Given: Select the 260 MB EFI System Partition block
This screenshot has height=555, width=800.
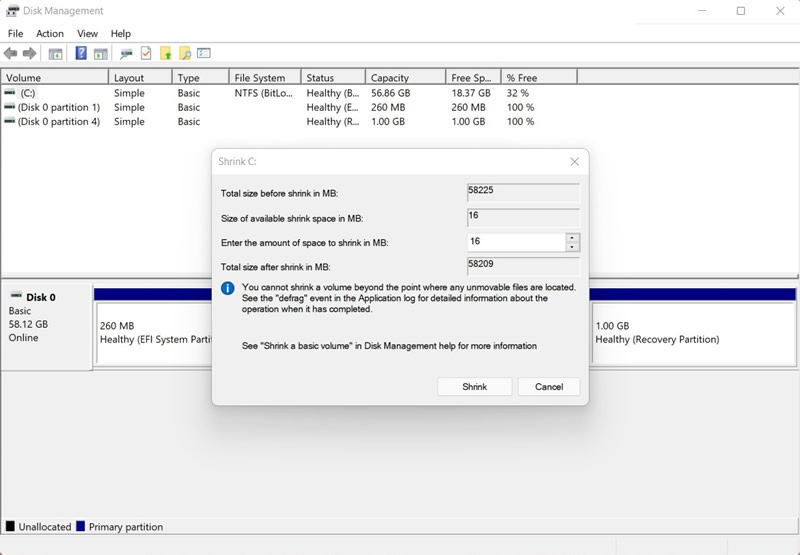Looking at the screenshot, I should click(154, 333).
